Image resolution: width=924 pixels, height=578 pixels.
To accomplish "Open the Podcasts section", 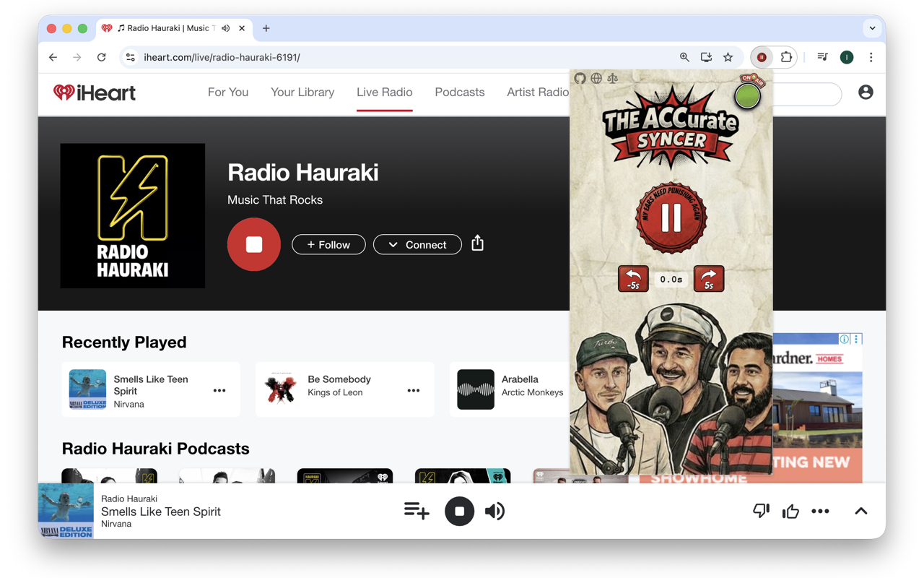I will pyautogui.click(x=460, y=92).
